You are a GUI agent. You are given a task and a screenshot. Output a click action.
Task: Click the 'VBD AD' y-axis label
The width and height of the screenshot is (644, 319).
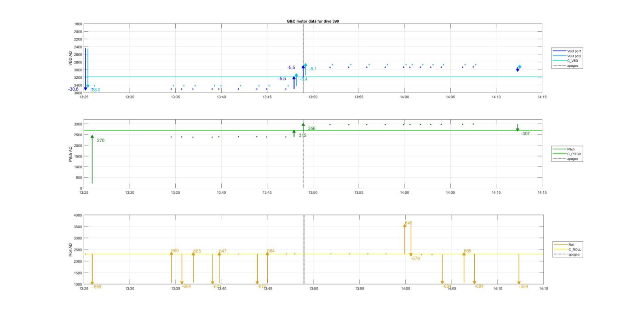(70, 58)
